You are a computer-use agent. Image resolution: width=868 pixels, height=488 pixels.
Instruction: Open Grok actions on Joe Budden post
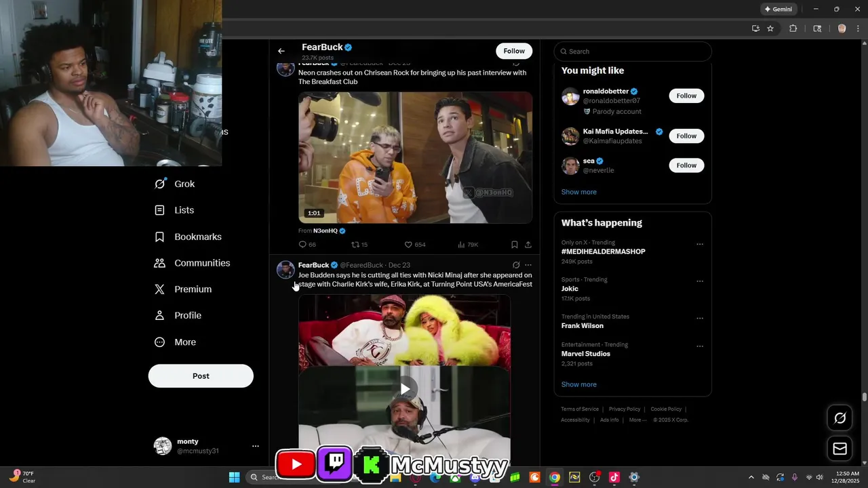point(516,265)
